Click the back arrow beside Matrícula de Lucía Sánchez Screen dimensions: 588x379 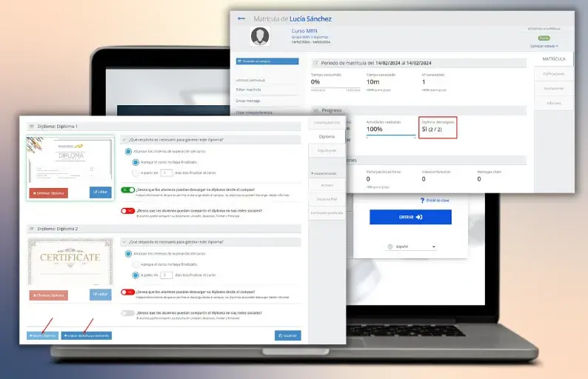(x=241, y=19)
